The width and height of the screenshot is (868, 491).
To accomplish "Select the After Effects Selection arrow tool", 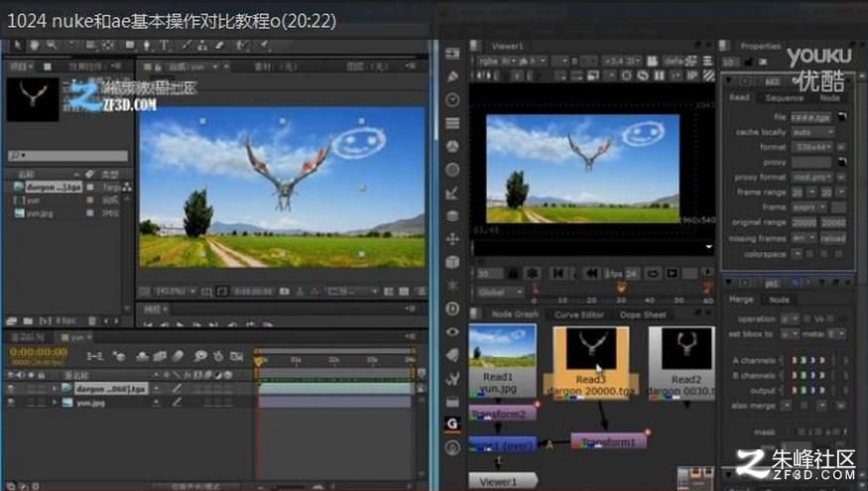I will pyautogui.click(x=18, y=46).
